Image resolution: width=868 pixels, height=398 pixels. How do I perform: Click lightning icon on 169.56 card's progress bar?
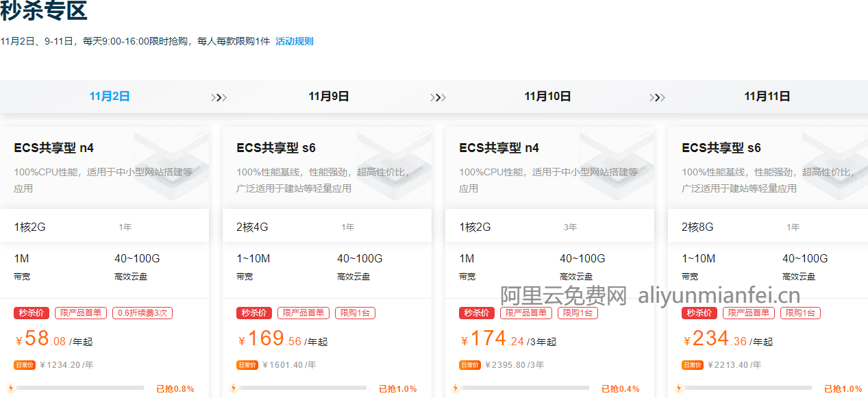(233, 388)
